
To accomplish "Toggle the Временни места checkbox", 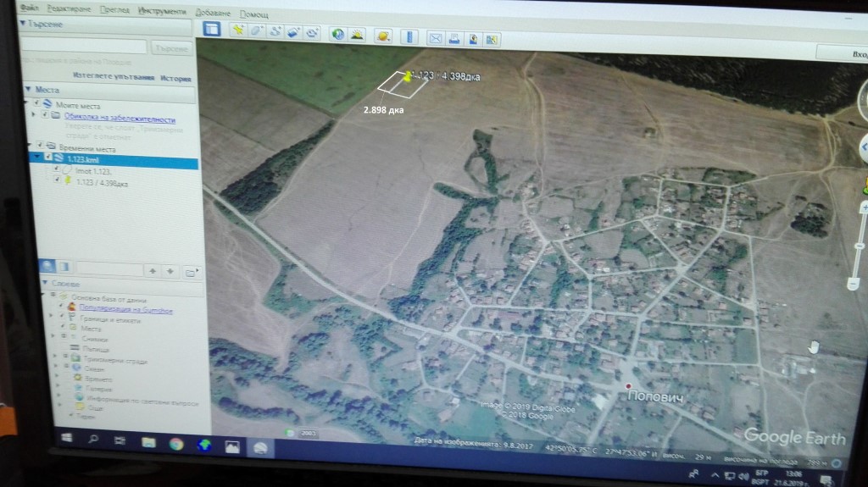I will click(x=40, y=146).
